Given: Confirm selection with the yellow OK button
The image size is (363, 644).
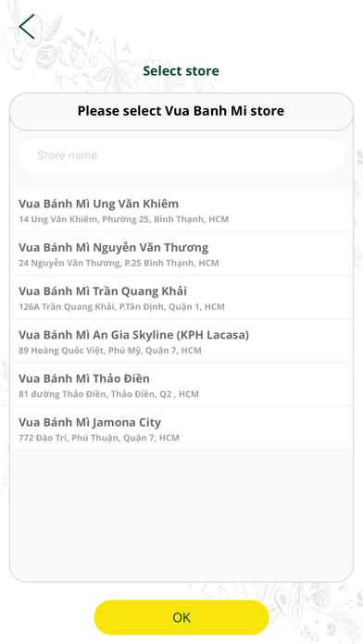Looking at the screenshot, I should pyautogui.click(x=181, y=617).
